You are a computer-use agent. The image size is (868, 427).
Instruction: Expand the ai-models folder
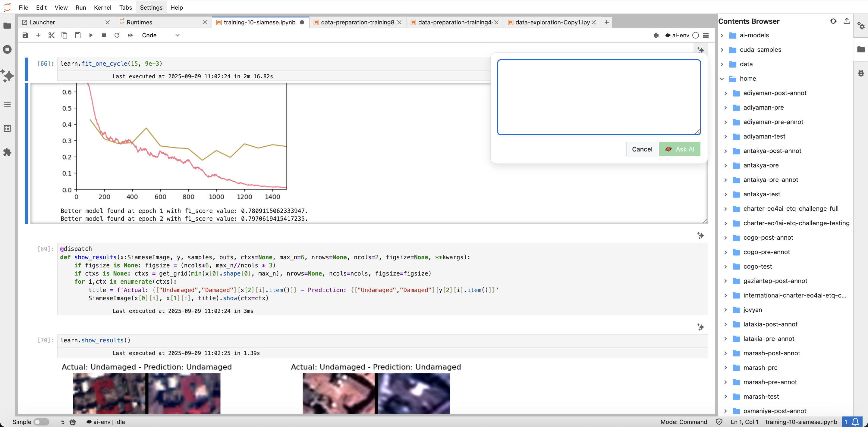722,35
